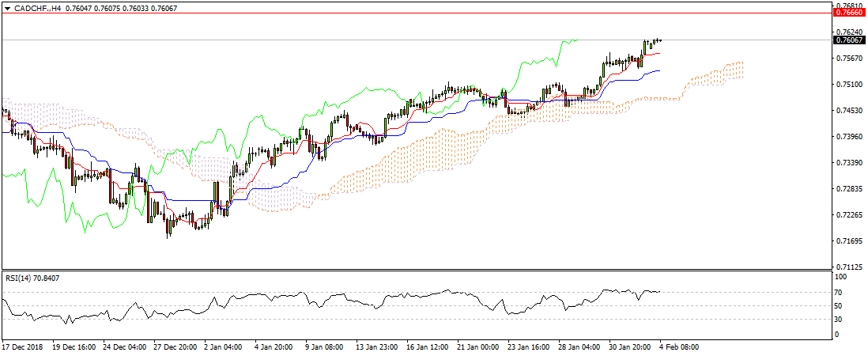The image size is (868, 356).
Task: Click the 0.72835 price axis label
Action: 851,188
